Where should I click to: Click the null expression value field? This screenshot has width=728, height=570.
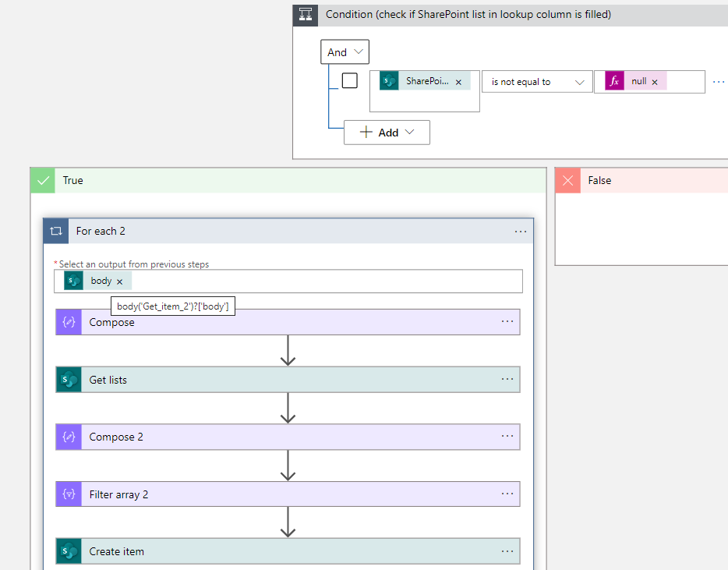(649, 82)
